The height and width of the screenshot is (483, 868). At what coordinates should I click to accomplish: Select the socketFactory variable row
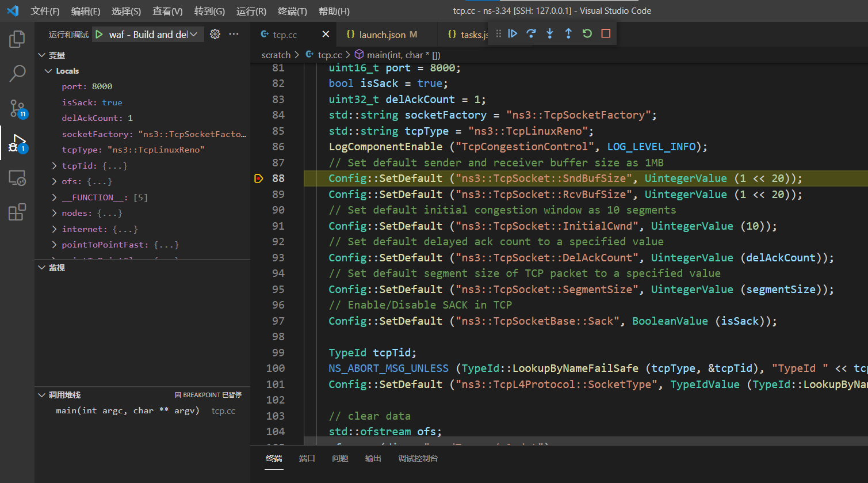coord(143,134)
